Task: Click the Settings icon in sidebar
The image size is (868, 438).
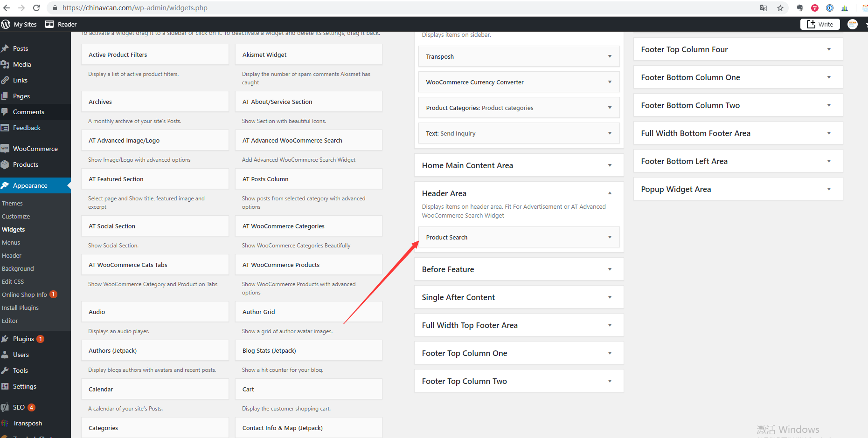Action: 5,386
